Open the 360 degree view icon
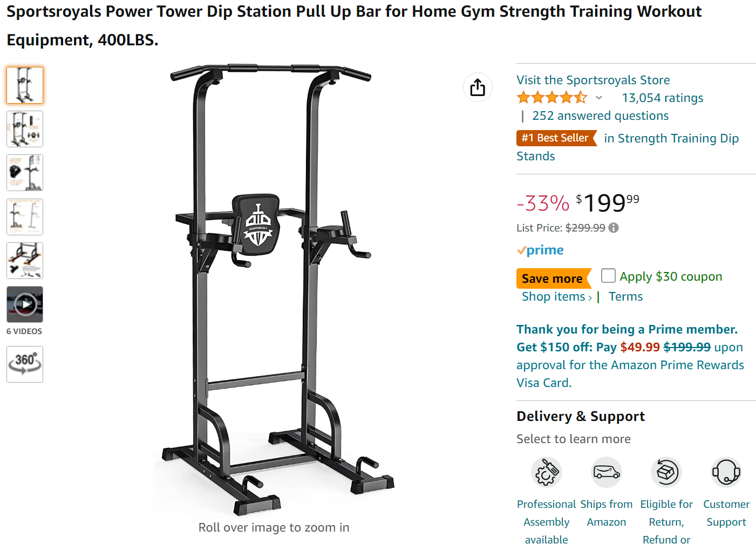The image size is (756, 544). pos(25,364)
